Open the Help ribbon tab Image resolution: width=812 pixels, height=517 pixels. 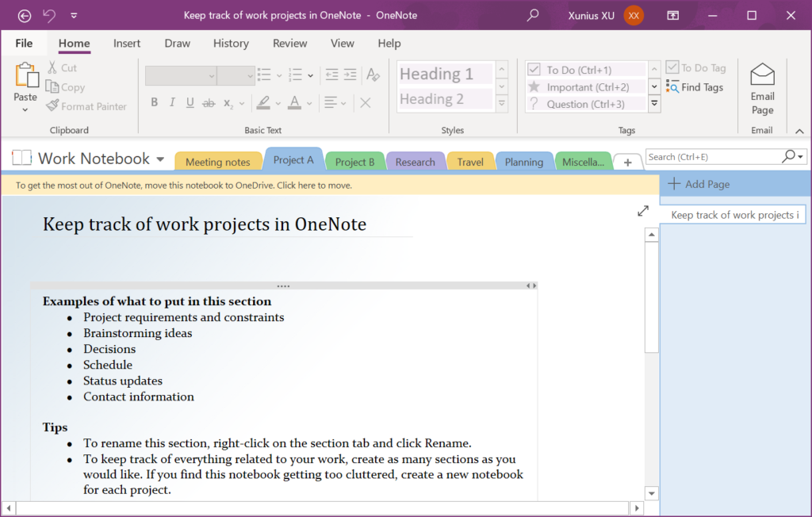tap(389, 44)
